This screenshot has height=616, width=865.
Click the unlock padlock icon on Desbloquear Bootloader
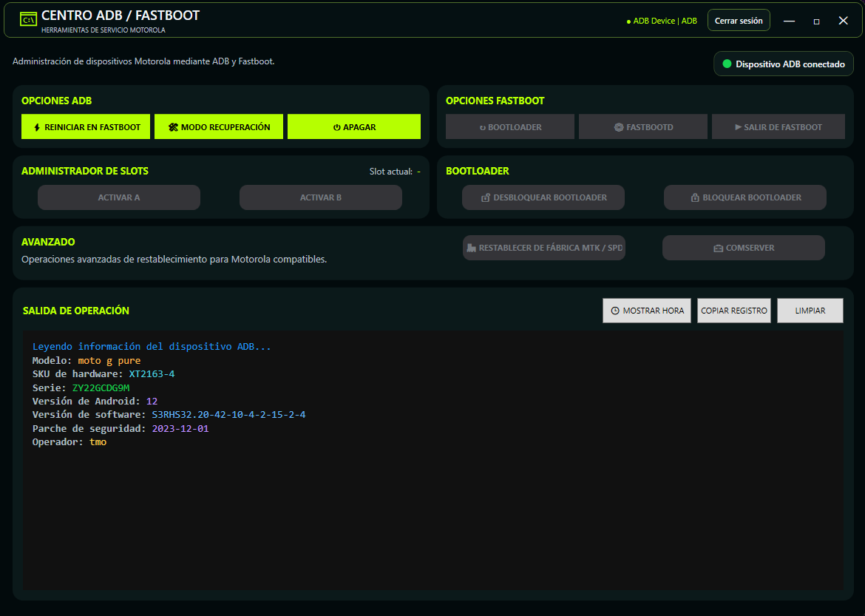click(x=486, y=197)
